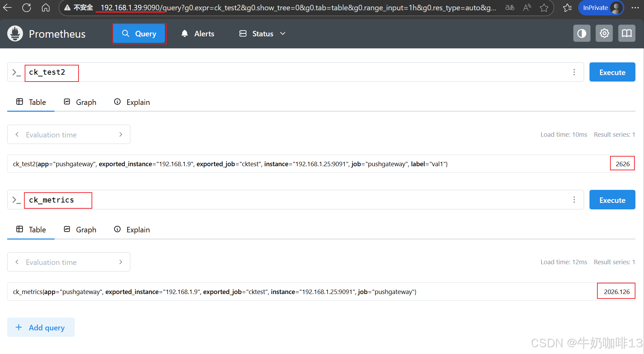Step evaluation time back for ck_metrics
The height and width of the screenshot is (354, 644).
point(17,262)
